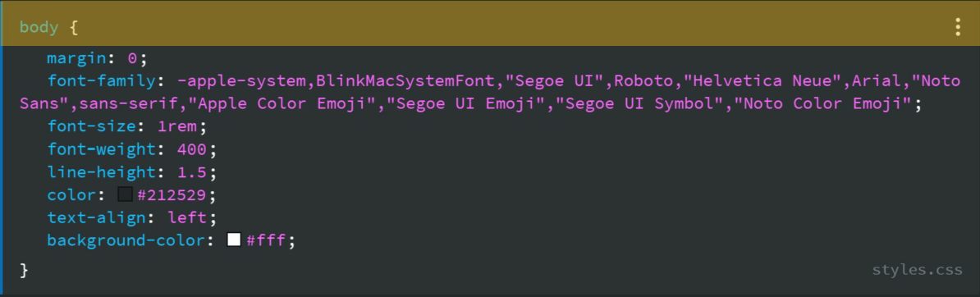Edit the text-align value left
980x297 pixels.
point(187,217)
